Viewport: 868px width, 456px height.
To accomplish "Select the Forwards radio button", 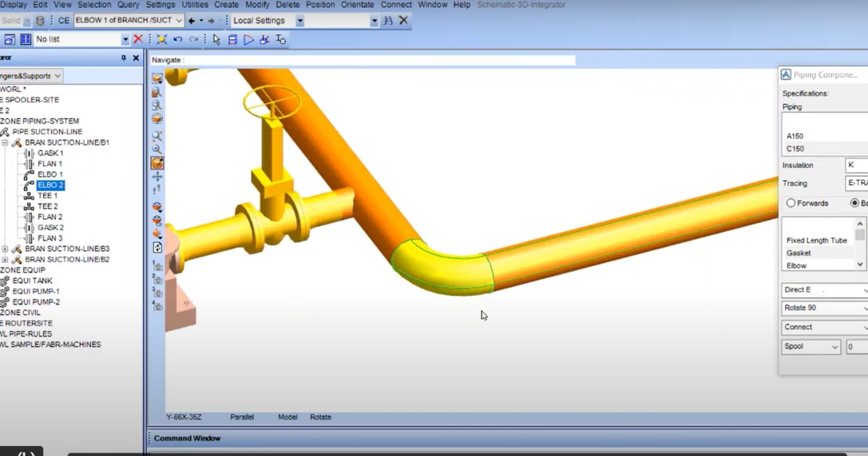I will click(x=790, y=203).
